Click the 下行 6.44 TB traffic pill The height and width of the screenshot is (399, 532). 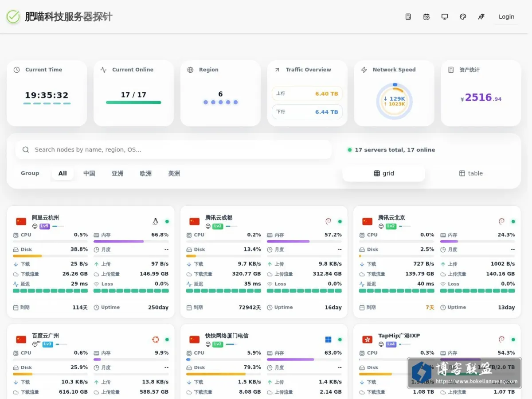[x=307, y=112]
